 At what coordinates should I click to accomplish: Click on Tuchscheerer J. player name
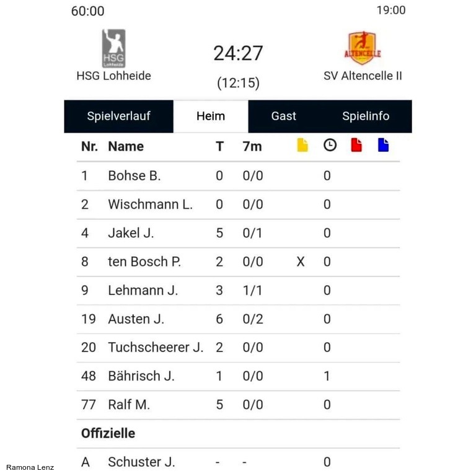[156, 347]
